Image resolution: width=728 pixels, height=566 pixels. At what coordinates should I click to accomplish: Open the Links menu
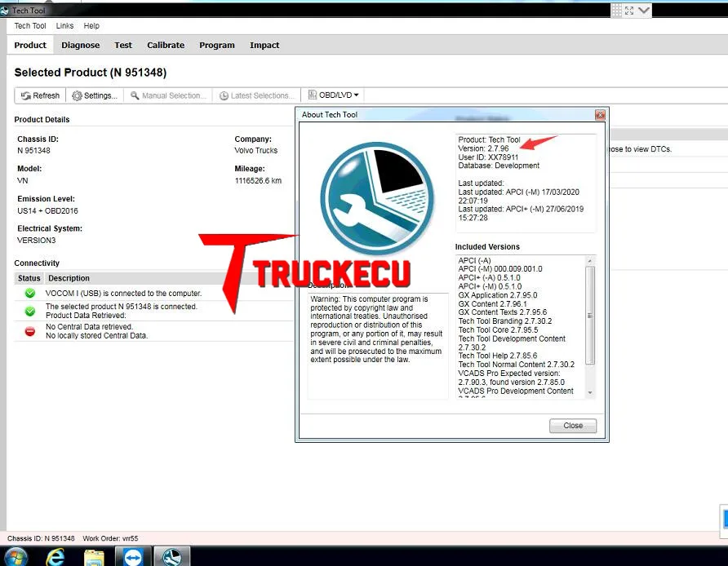pos(64,26)
